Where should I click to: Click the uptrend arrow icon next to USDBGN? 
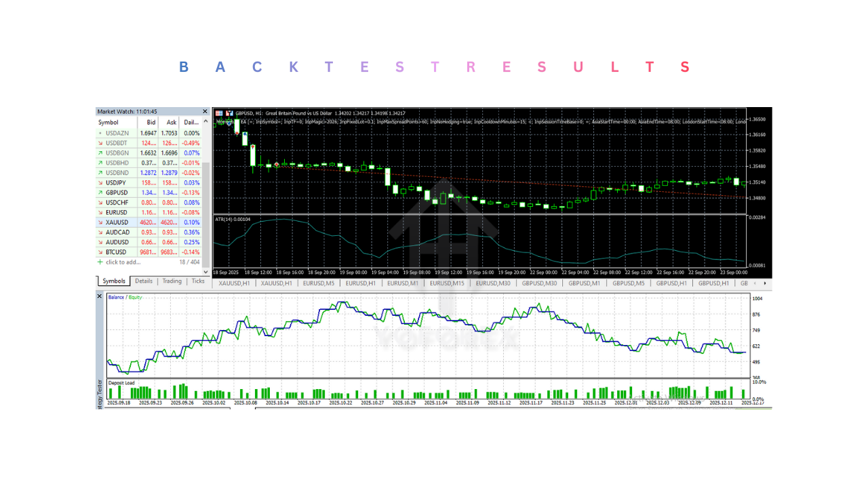(x=100, y=153)
